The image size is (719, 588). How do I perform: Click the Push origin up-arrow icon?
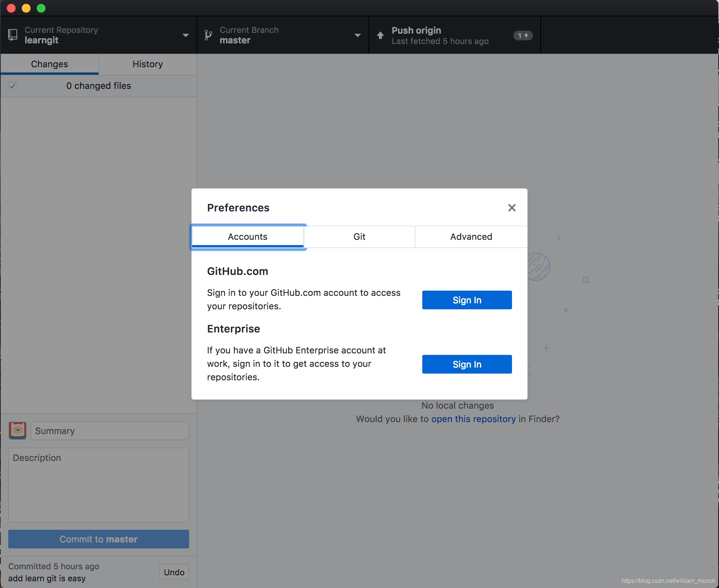click(380, 35)
